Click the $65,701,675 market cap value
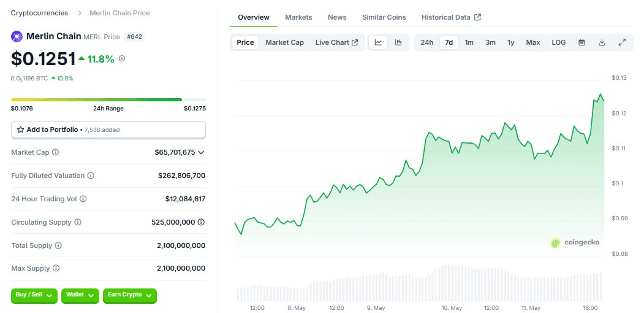Image resolution: width=644 pixels, height=313 pixels. click(x=175, y=152)
